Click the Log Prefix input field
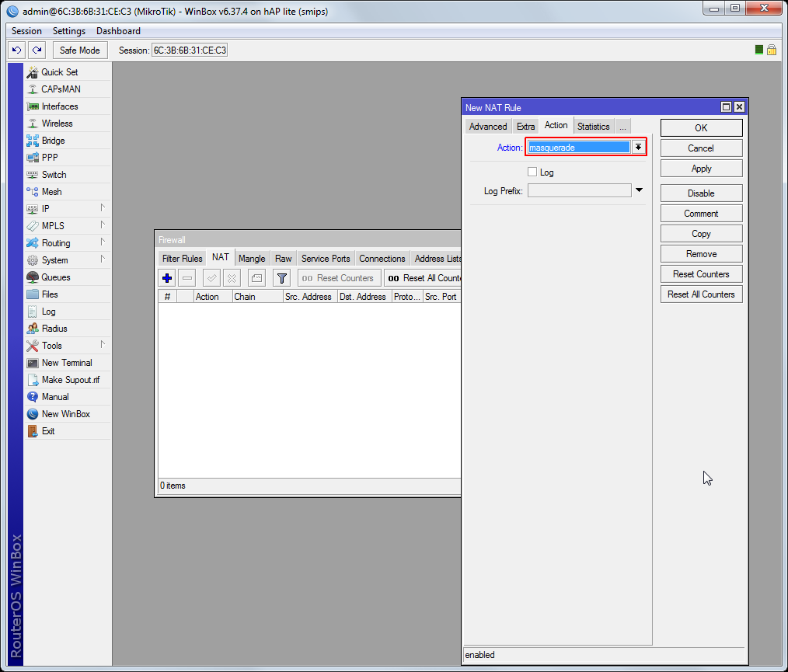The height and width of the screenshot is (672, 788). 579,190
